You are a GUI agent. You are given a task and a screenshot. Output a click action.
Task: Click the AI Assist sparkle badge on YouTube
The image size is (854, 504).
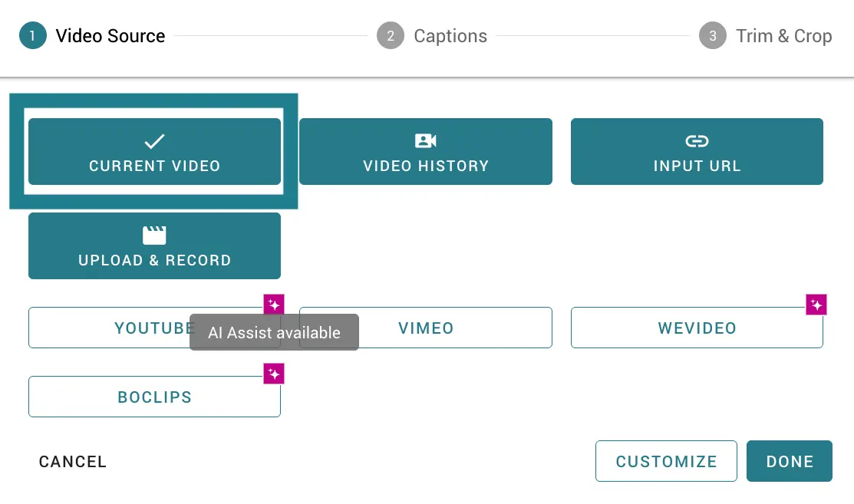[274, 305]
